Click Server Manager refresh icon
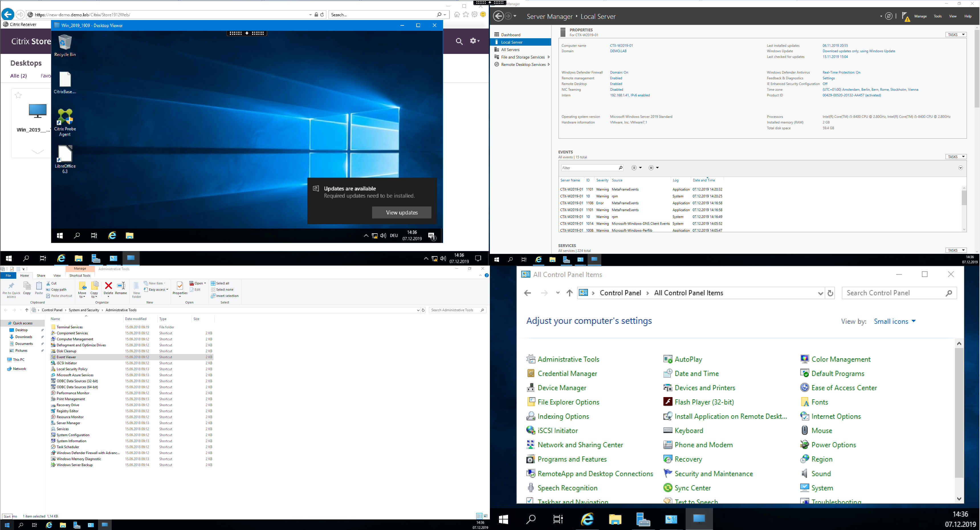This screenshot has height=530, width=980. [889, 16]
